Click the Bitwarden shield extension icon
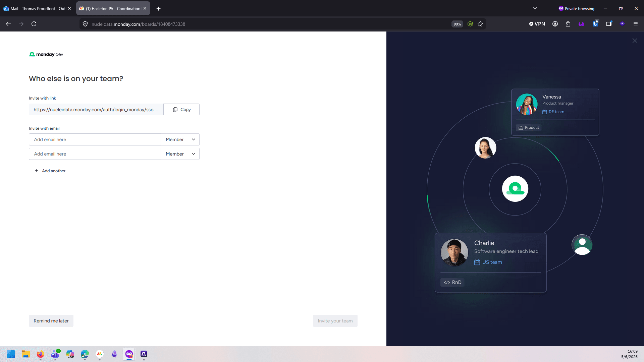Image resolution: width=644 pixels, height=362 pixels. tap(595, 24)
